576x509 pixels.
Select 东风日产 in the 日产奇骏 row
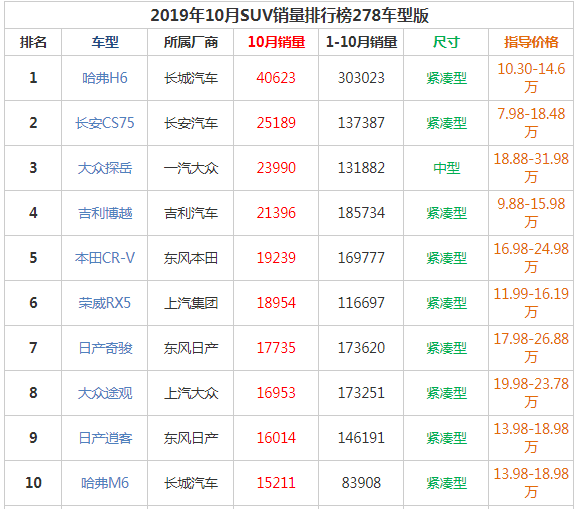point(191,348)
